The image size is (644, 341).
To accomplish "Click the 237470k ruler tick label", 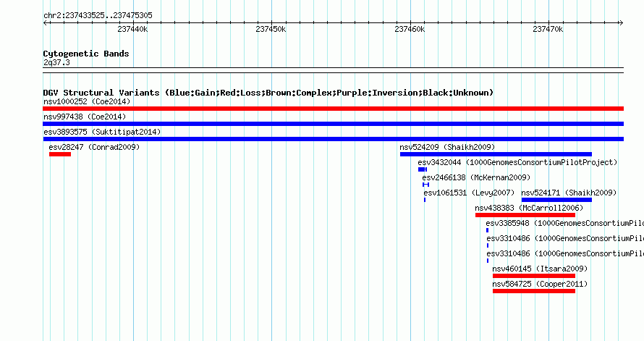I will click(548, 29).
